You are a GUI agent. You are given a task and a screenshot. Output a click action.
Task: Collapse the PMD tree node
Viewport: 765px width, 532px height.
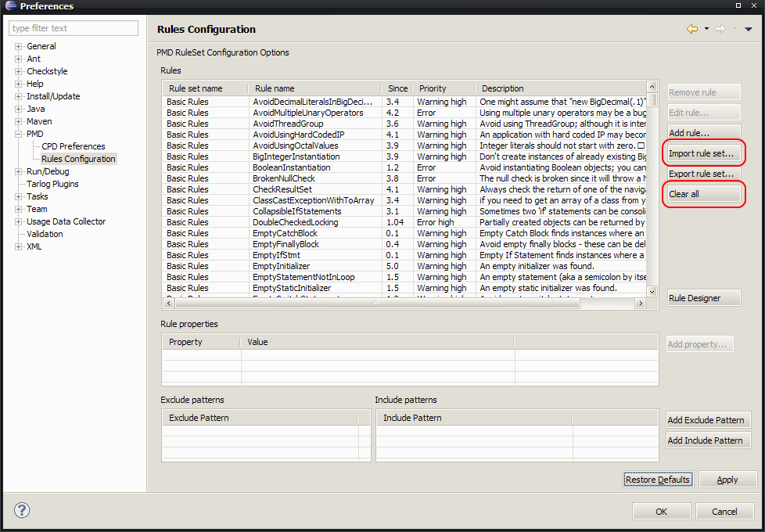pos(19,134)
